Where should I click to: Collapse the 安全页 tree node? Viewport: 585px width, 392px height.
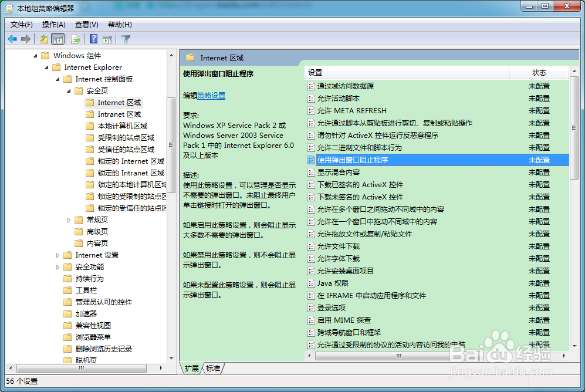point(69,91)
